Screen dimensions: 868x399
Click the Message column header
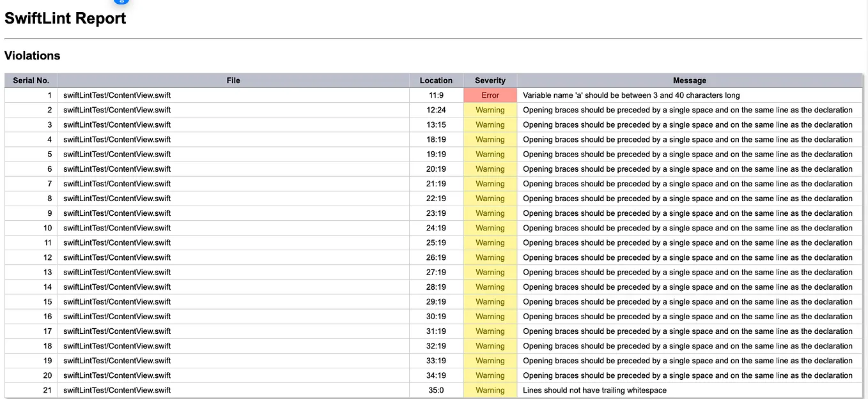coord(690,80)
